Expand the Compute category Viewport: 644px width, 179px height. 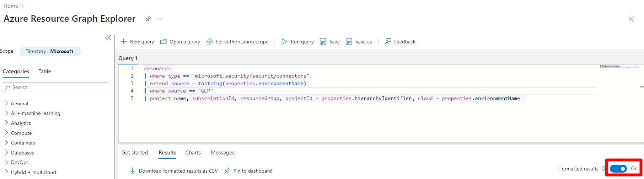pos(6,133)
